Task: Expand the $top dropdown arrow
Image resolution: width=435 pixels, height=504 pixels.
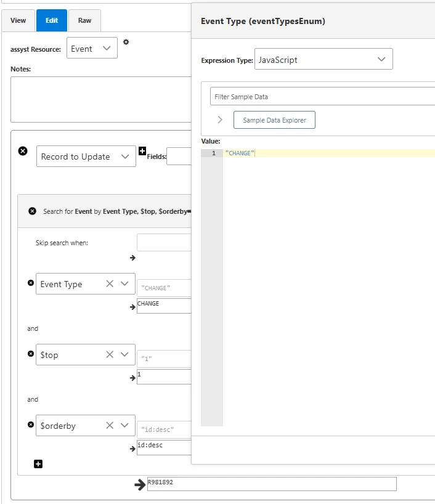Action: (x=124, y=354)
